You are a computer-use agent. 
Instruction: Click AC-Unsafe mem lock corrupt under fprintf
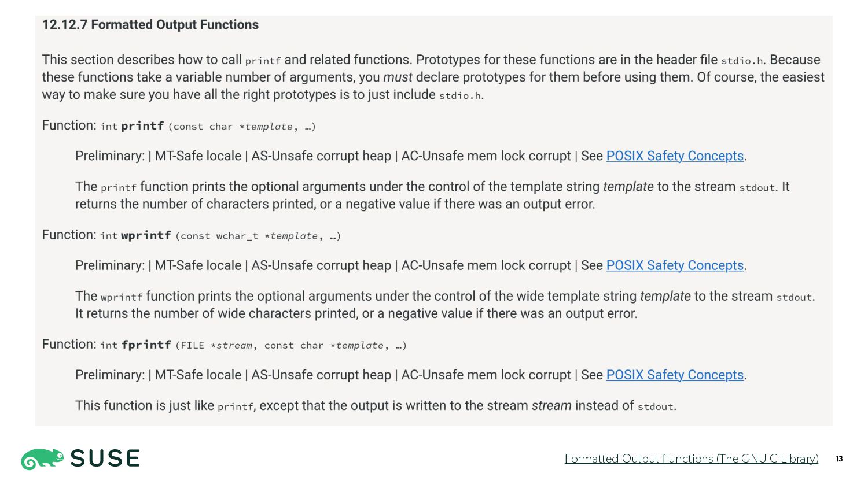(x=486, y=375)
